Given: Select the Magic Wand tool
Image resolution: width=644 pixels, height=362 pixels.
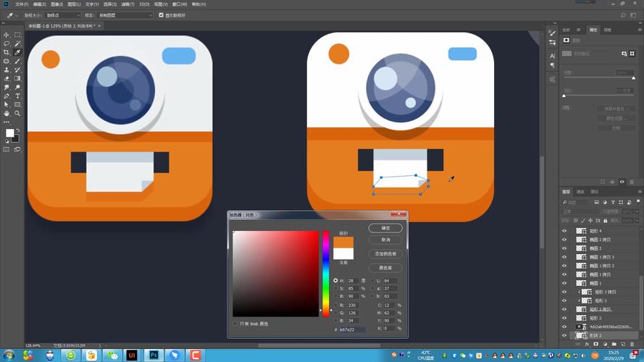Looking at the screenshot, I should pyautogui.click(x=17, y=43).
